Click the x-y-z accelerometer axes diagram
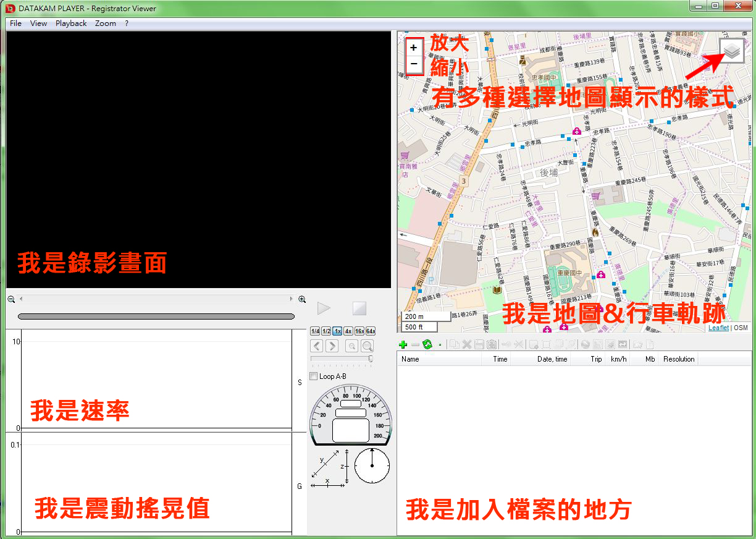 [330, 469]
